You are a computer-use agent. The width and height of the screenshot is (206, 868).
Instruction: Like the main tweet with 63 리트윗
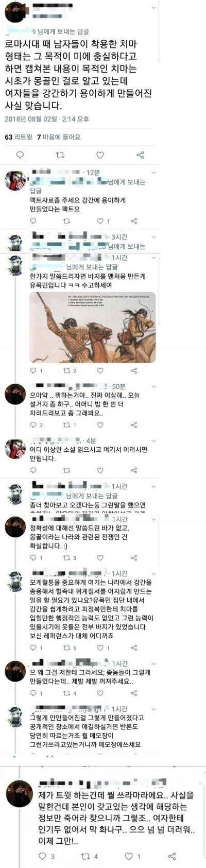pyautogui.click(x=100, y=155)
